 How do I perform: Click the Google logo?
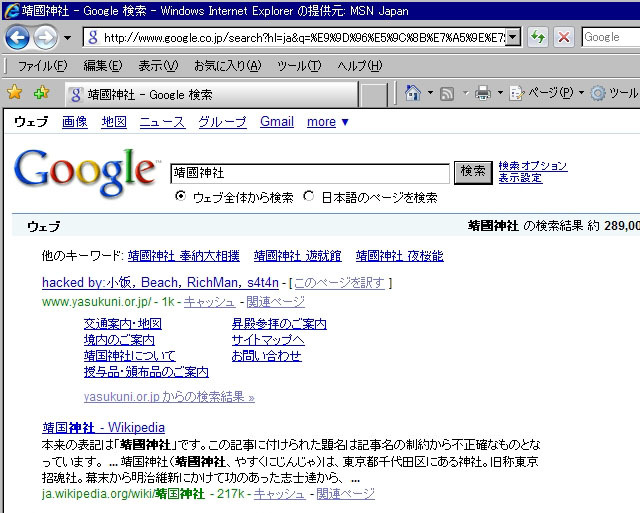[x=86, y=176]
